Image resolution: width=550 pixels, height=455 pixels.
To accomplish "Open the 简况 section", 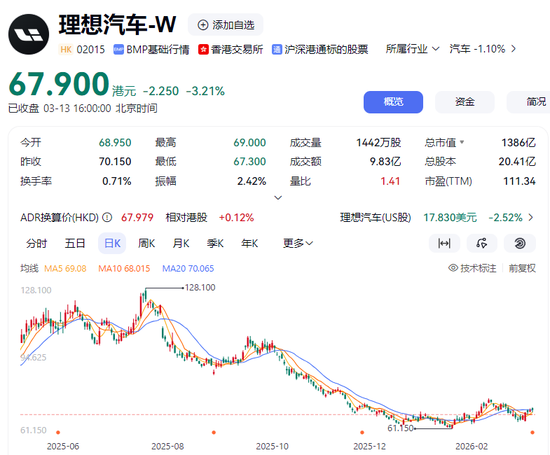I will coord(529,102).
